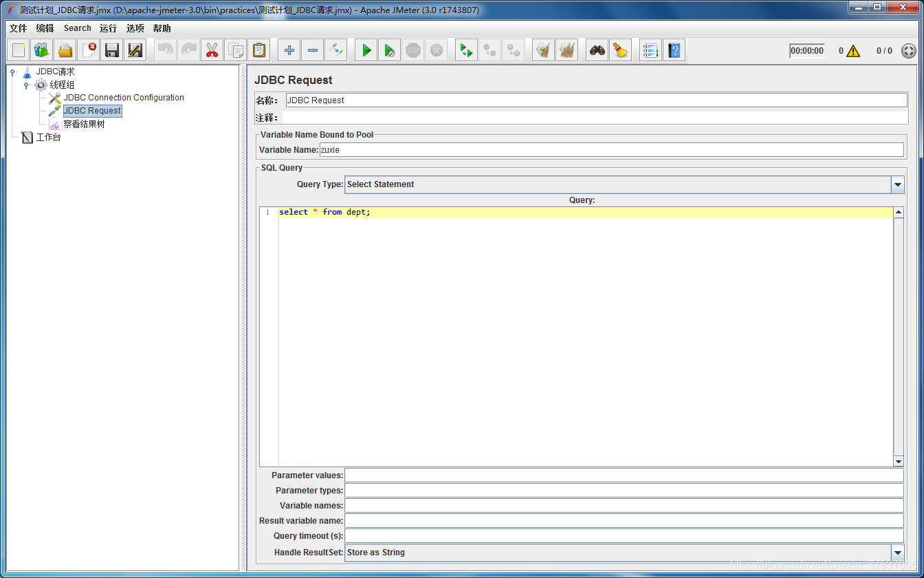Select JDBC Request tree node
This screenshot has height=578, width=924.
[92, 111]
